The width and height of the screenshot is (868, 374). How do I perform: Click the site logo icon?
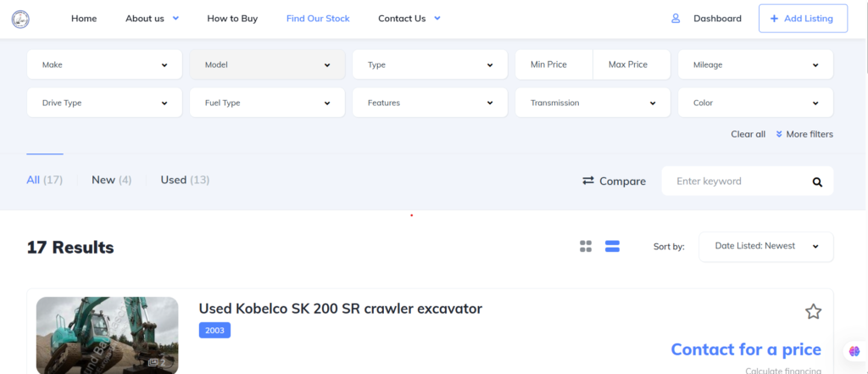20,19
